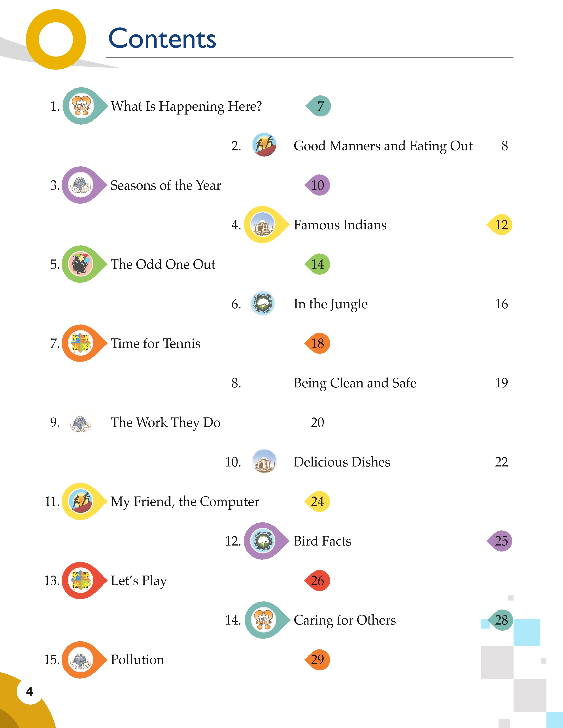Select the Delicious Dishes chapter title

point(342,462)
